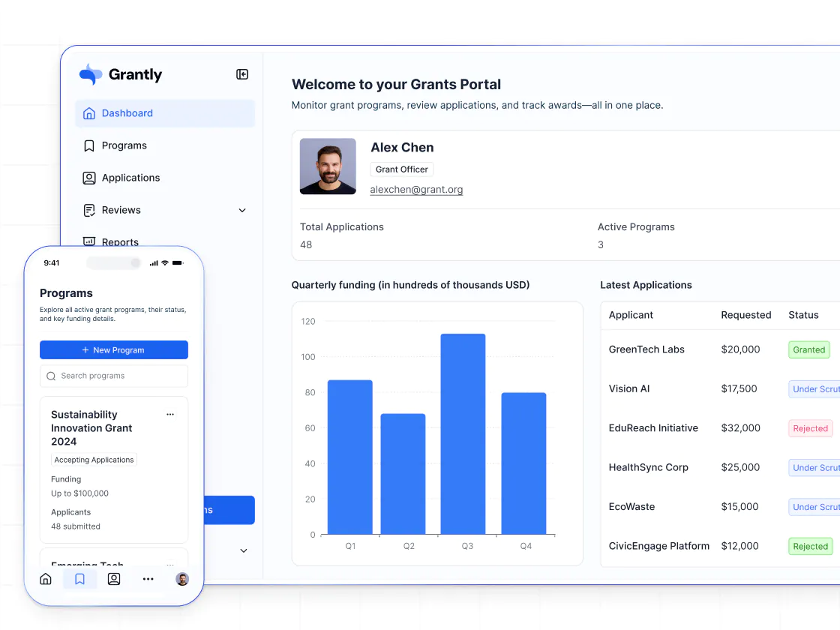Image resolution: width=840 pixels, height=630 pixels.
Task: Click the Applications contact-card icon
Action: point(89,178)
